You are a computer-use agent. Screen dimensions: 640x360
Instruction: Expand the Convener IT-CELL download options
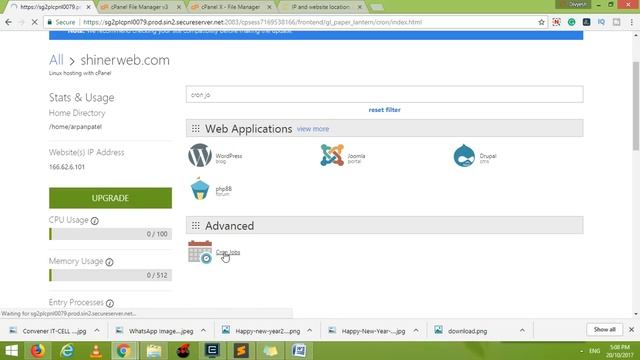pos(97,331)
